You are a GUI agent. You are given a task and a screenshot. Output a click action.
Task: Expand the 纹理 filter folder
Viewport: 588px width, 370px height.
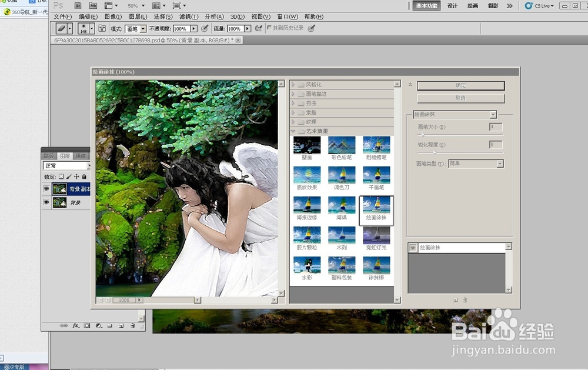pos(293,122)
